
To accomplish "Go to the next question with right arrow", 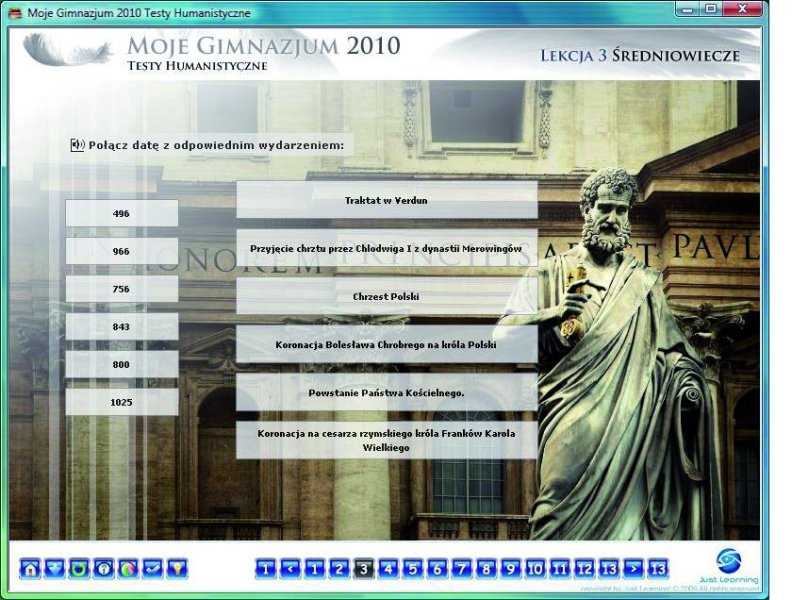I will (x=634, y=569).
